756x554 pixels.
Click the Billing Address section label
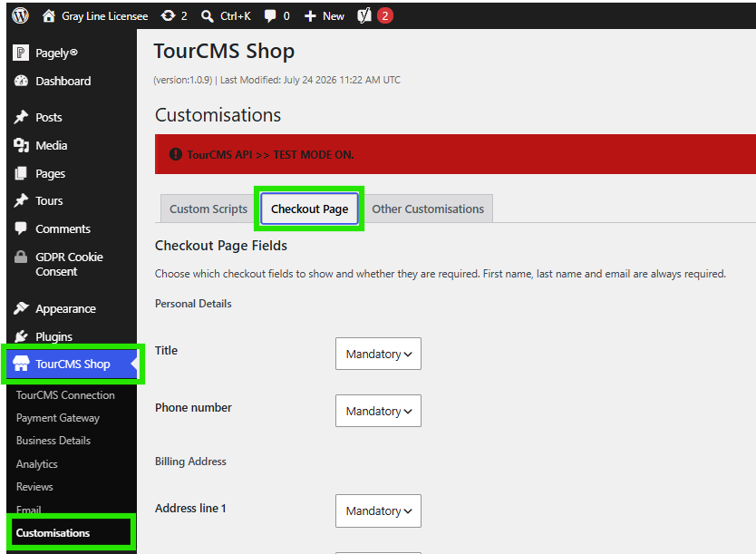(190, 462)
